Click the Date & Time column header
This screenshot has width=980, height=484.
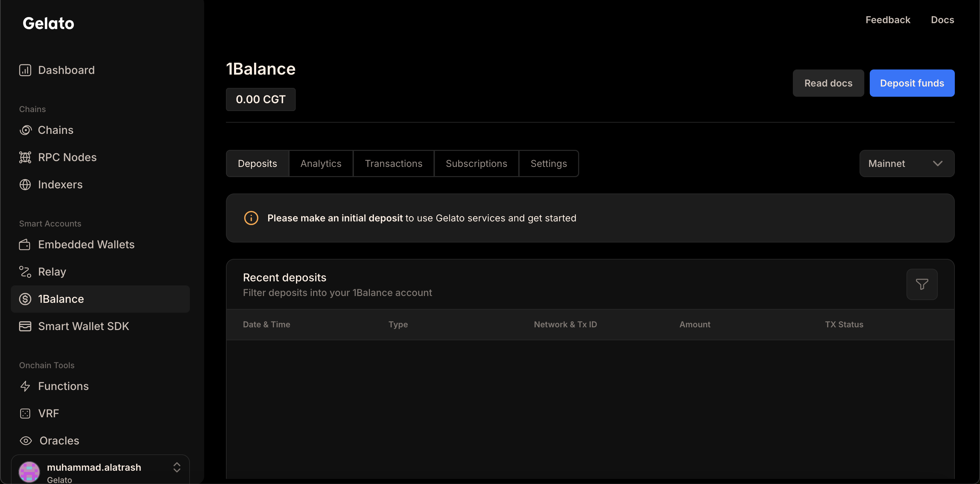[x=266, y=325]
